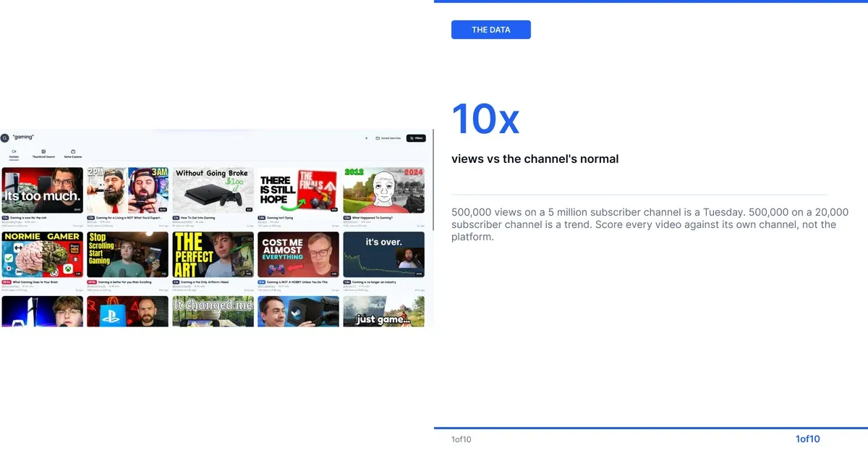Click the title "Gaming Isn't Dying"
Screen dimensions: 868x456
tap(281, 217)
